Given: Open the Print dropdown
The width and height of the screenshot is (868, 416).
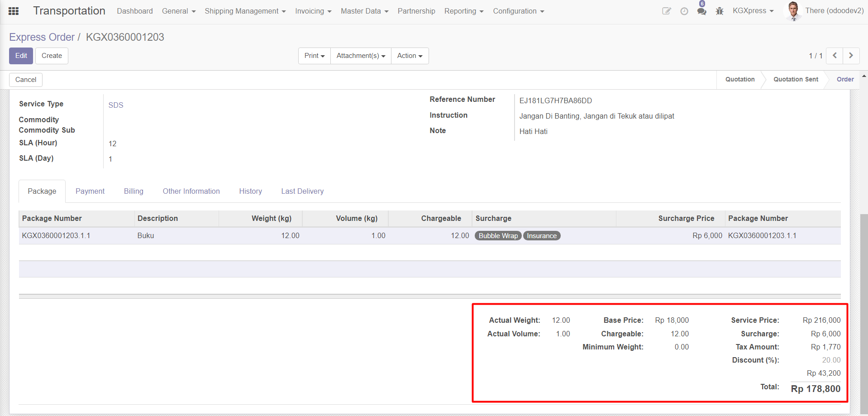Looking at the screenshot, I should point(315,56).
